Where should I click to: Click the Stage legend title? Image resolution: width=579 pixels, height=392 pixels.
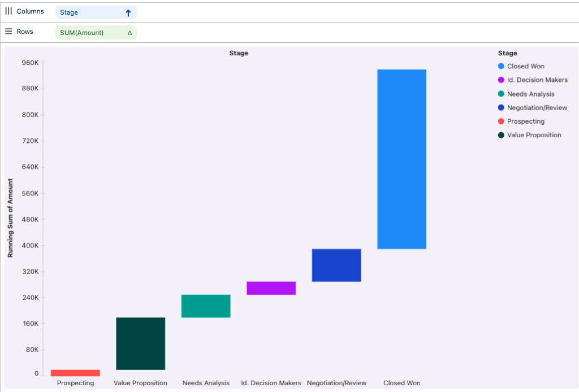pyautogui.click(x=507, y=53)
